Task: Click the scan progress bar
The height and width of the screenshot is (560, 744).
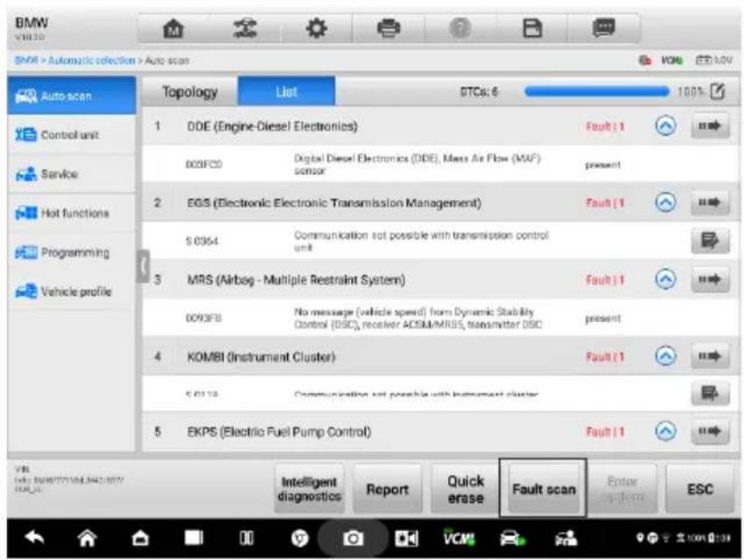Action: tap(597, 92)
